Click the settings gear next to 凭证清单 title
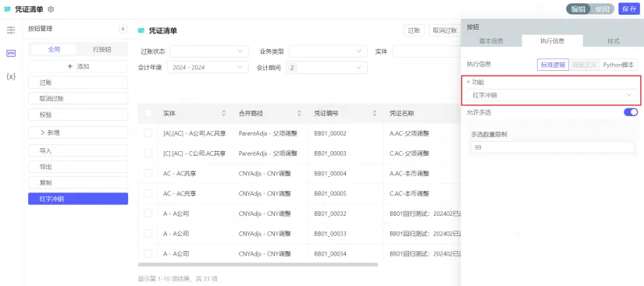 point(51,9)
